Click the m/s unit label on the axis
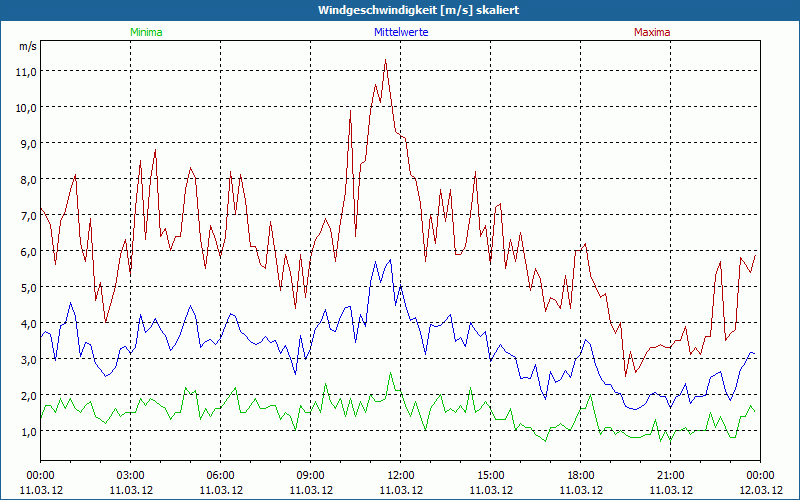 28,46
